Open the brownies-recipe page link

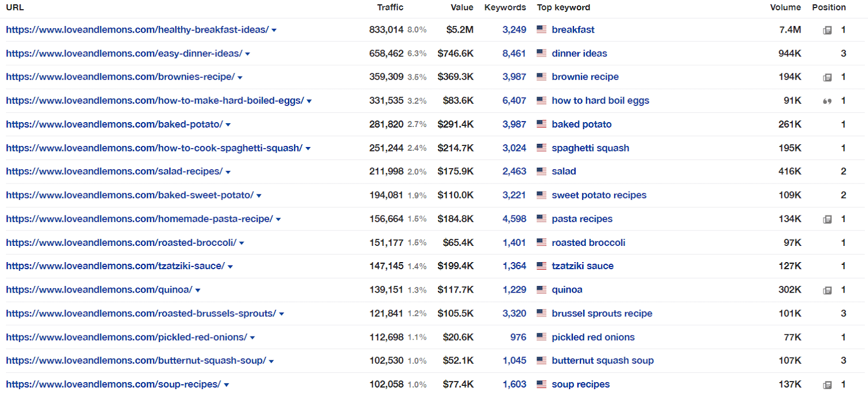(x=120, y=77)
